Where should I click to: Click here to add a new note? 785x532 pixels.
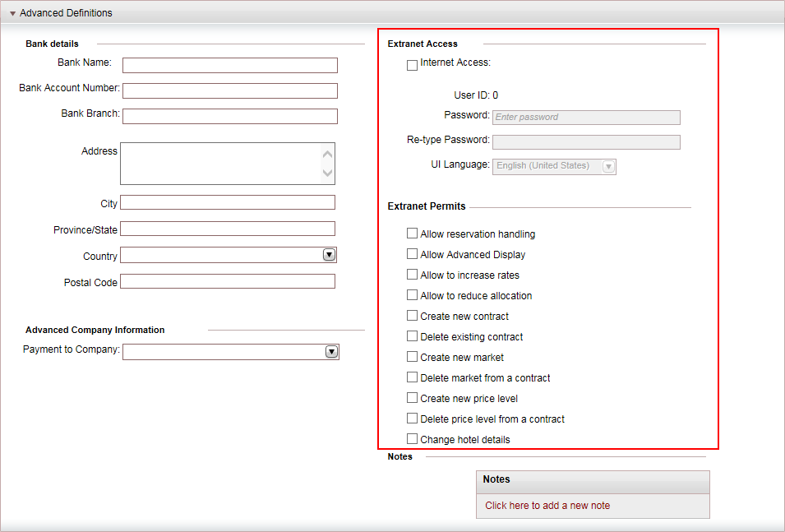(x=547, y=506)
